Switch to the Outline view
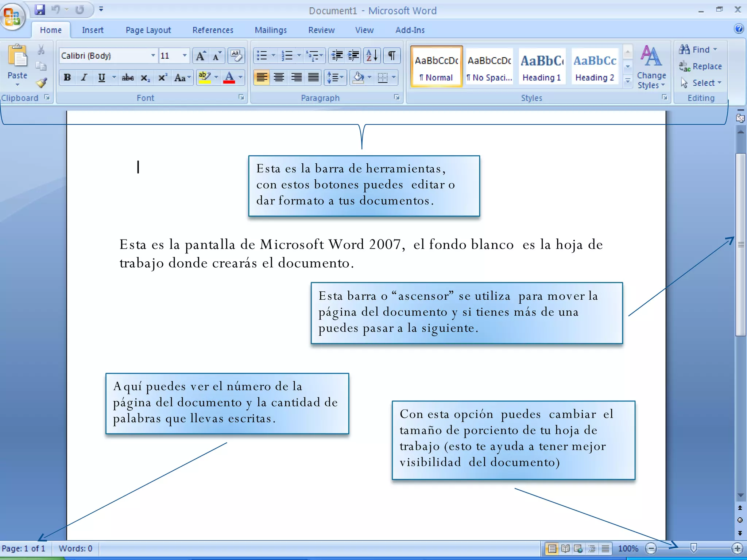This screenshot has width=747, height=560. pos(592,548)
